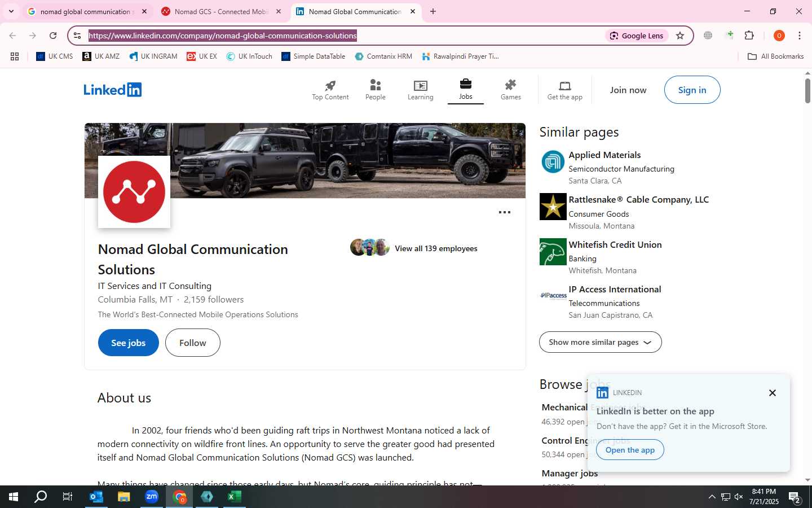This screenshot has height=508, width=812.
Task: Open IP Access International page link
Action: pyautogui.click(x=615, y=289)
